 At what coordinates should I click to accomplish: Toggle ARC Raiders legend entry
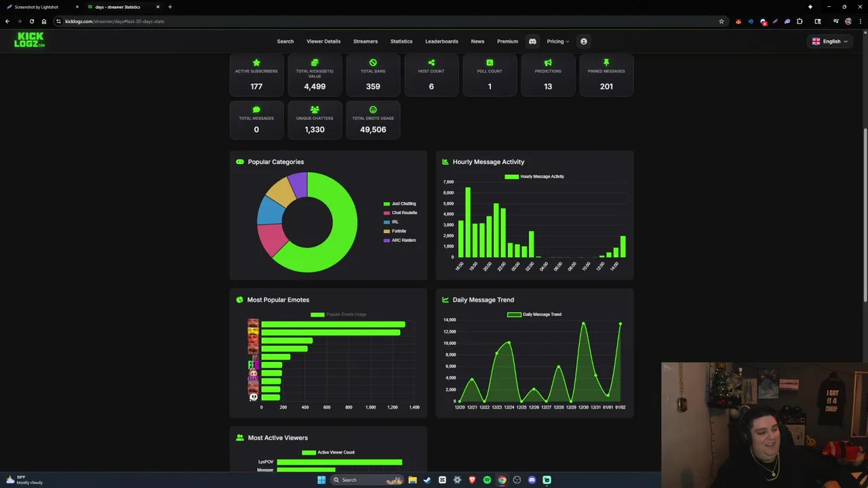coord(400,240)
